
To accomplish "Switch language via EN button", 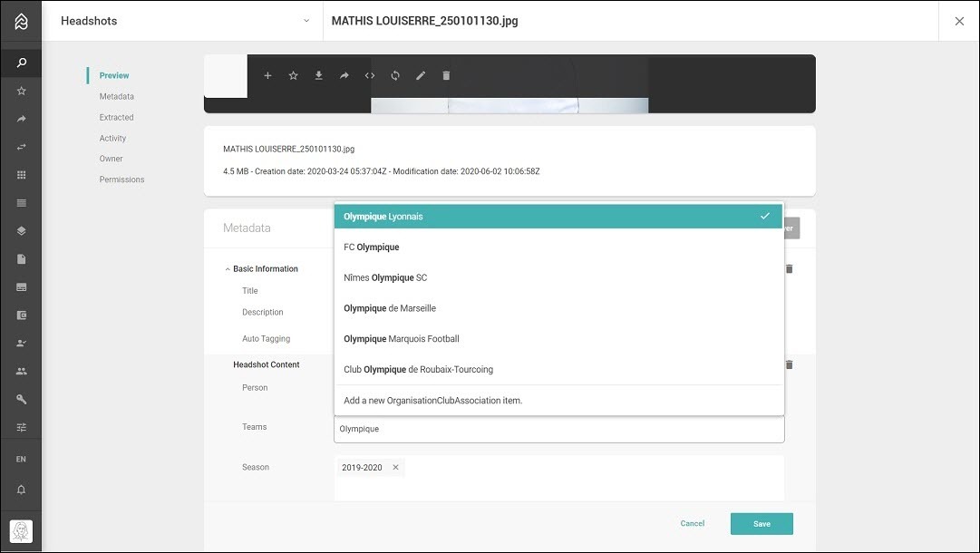I will [x=21, y=460].
